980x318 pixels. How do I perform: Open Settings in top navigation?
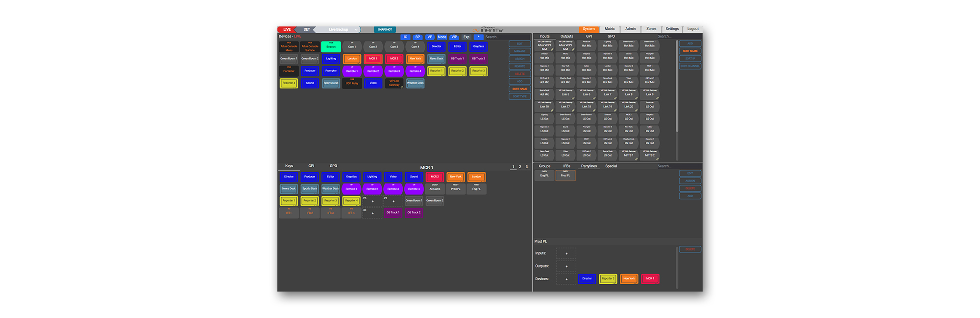click(672, 29)
